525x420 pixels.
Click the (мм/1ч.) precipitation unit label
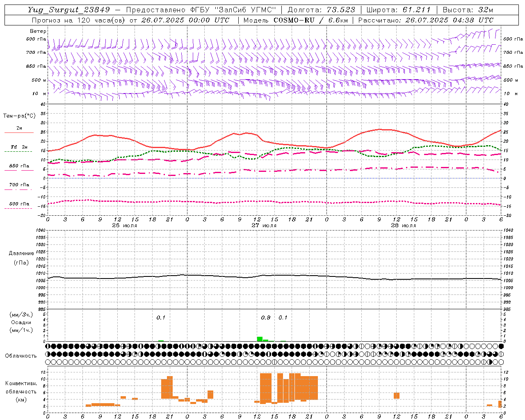pos(21,330)
